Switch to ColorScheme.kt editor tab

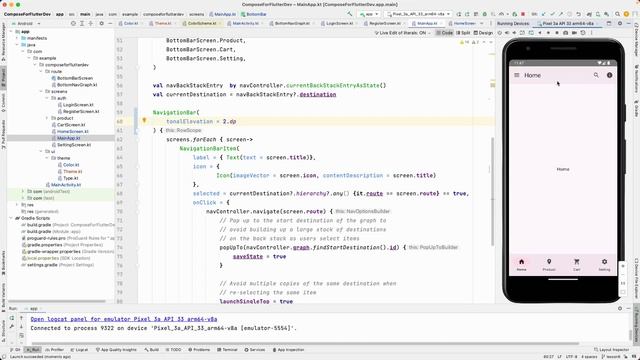pos(202,23)
